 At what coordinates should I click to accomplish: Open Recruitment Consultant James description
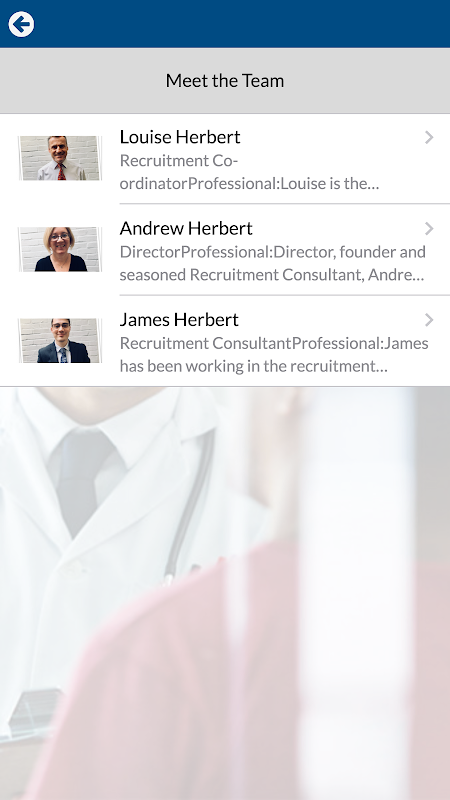pyautogui.click(x=274, y=355)
